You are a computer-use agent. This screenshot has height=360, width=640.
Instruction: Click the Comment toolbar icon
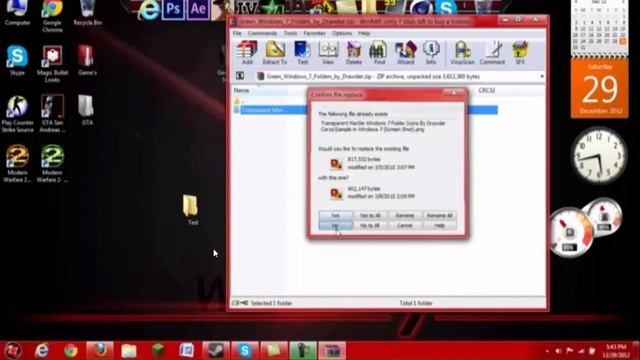coord(492,53)
